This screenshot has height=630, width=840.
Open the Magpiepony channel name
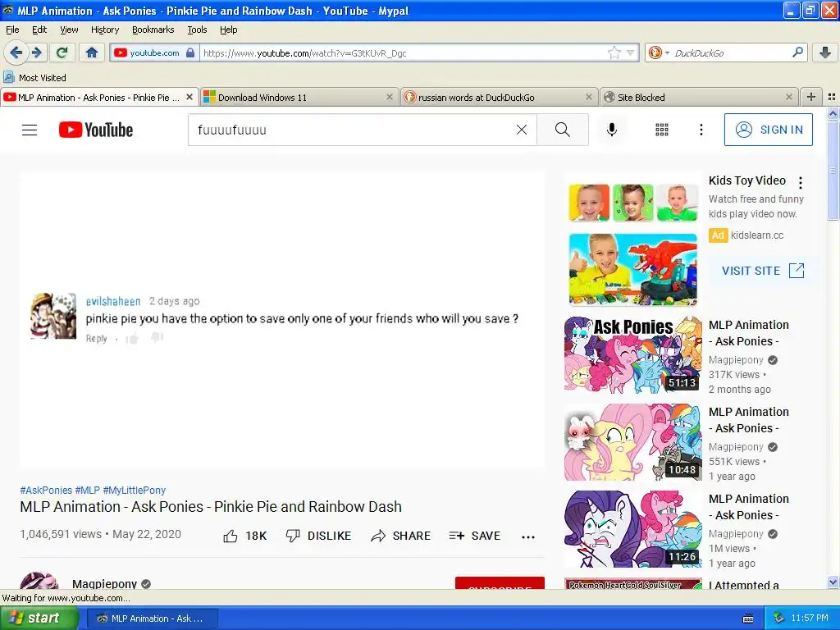pos(105,583)
